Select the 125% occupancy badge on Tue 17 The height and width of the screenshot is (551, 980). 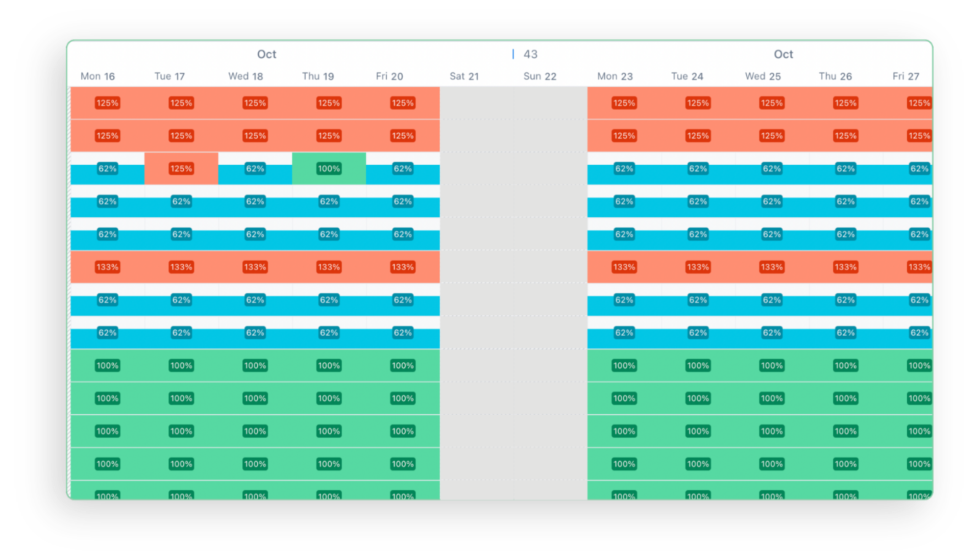coord(181,167)
